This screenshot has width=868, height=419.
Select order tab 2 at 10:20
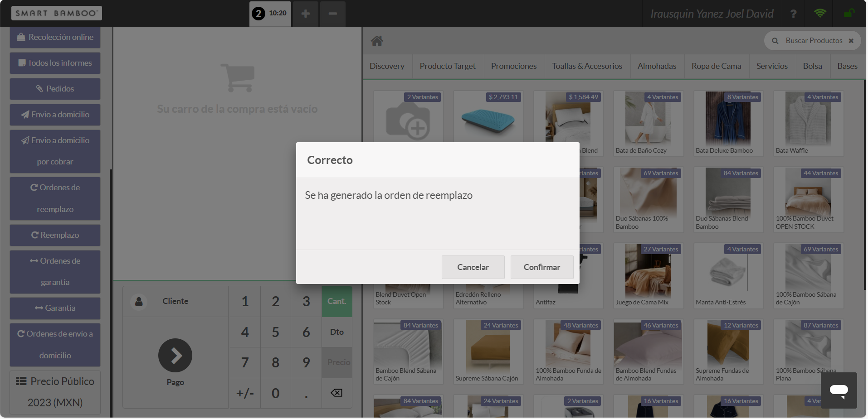click(270, 14)
